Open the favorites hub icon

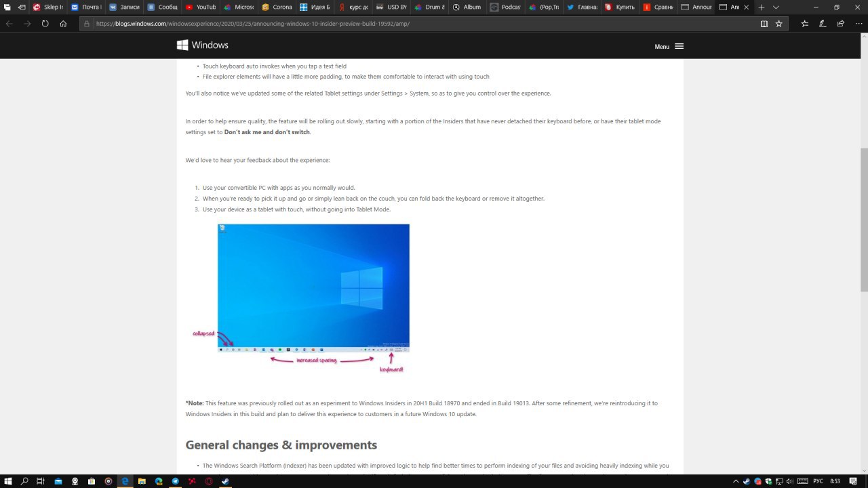pos(805,23)
